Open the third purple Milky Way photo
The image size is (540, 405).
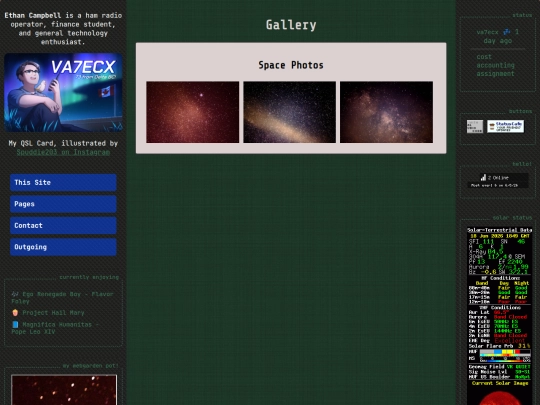point(386,112)
